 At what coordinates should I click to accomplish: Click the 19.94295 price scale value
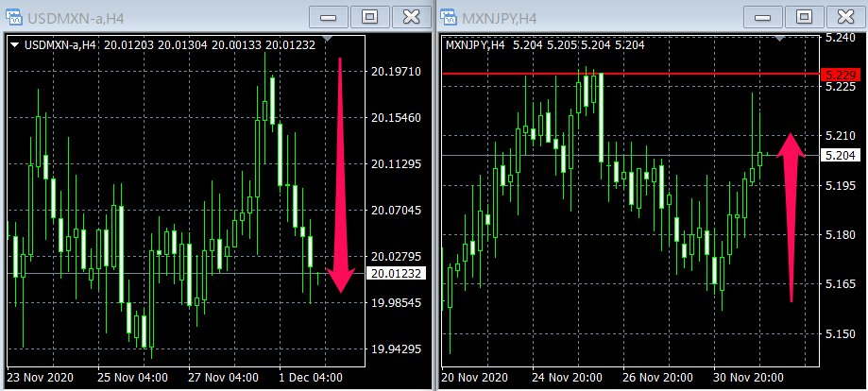[396, 348]
